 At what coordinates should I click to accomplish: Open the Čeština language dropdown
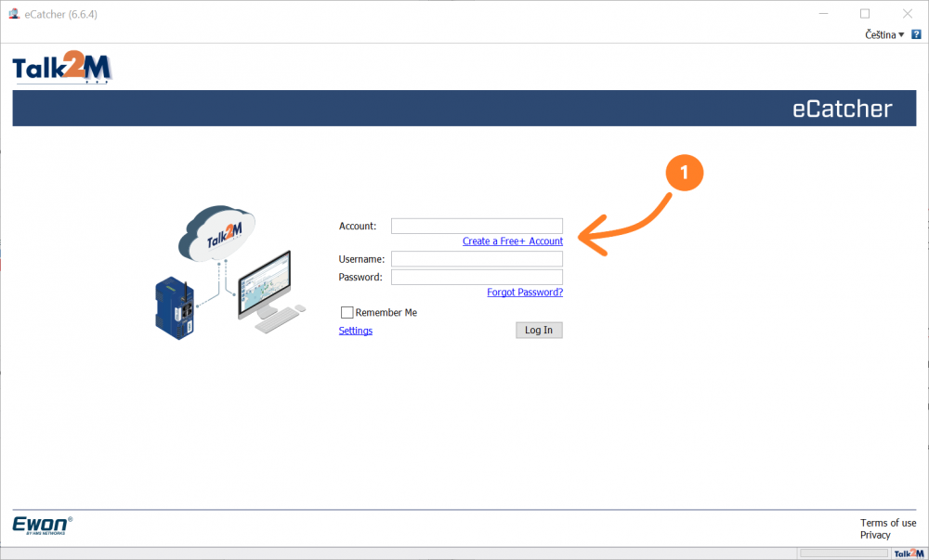(884, 34)
